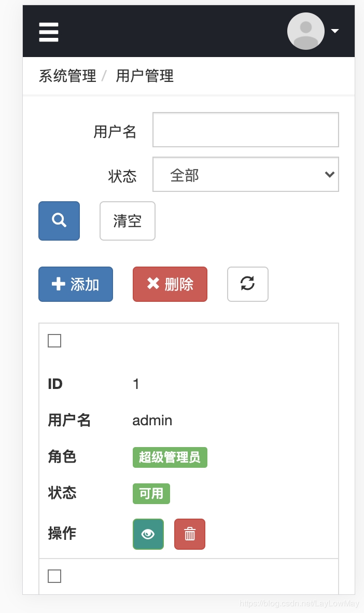The width and height of the screenshot is (364, 613).
Task: Click the 用户名 search field label
Action: click(115, 132)
